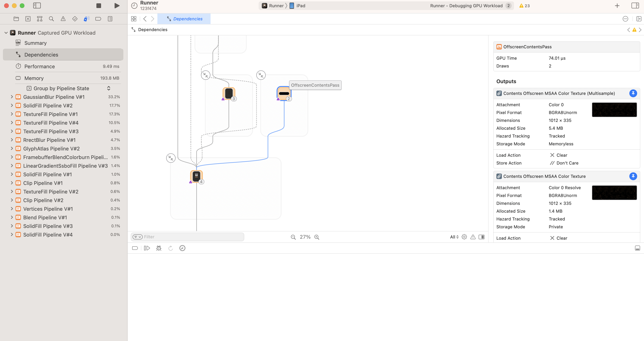The width and height of the screenshot is (644, 341).
Task: Click the graph Filter input field
Action: [x=193, y=237]
